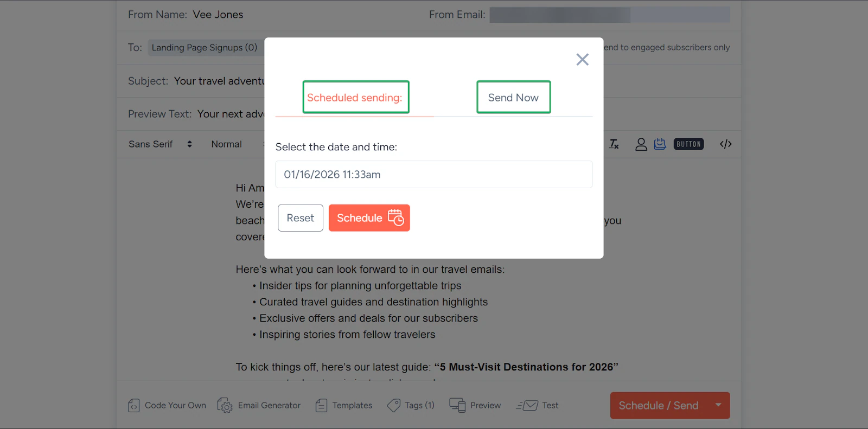The width and height of the screenshot is (868, 429).
Task: Open the Sans Serif font dropdown
Action: (x=160, y=144)
